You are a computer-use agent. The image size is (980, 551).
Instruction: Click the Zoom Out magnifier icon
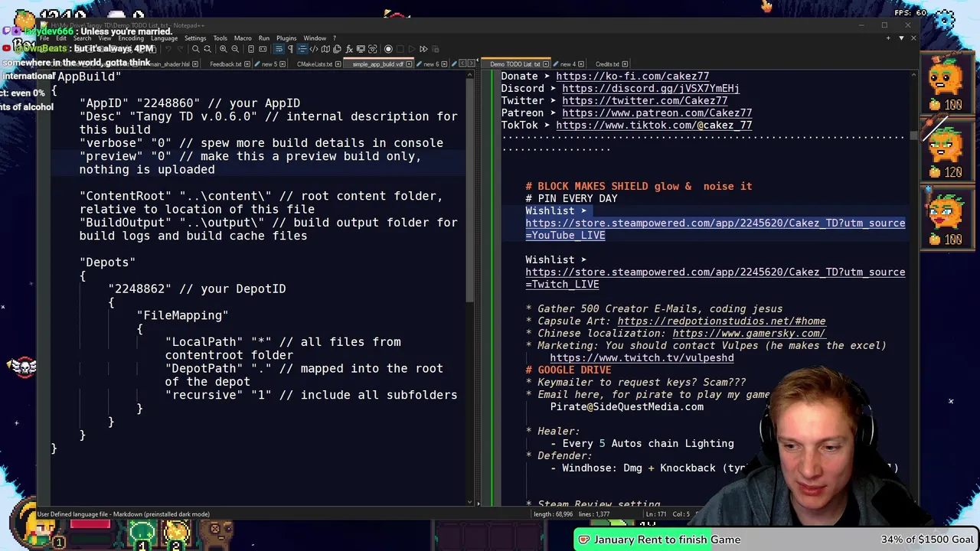click(235, 49)
